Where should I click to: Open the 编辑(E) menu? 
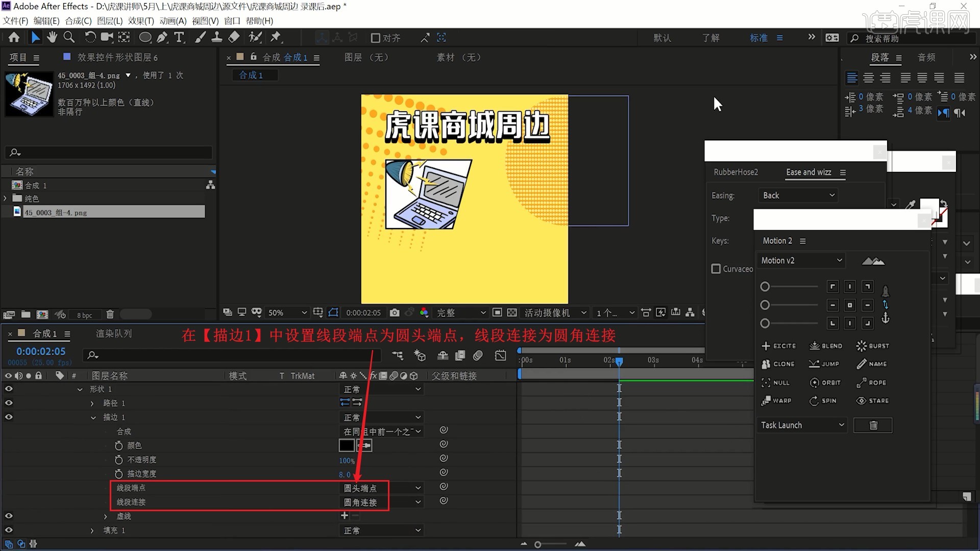point(46,21)
